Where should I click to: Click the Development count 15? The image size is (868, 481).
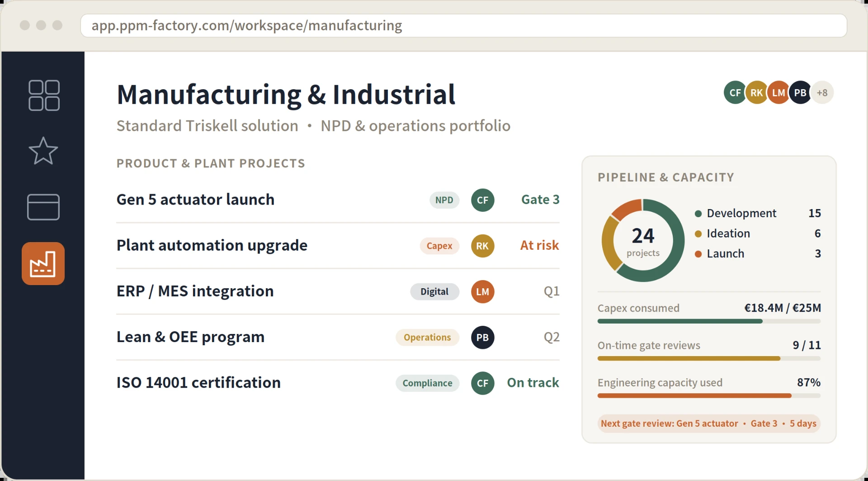coord(815,213)
